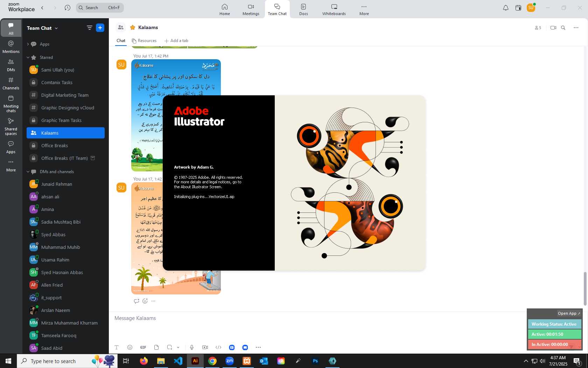Open the Whiteboards tab
This screenshot has height=368, width=588.
pos(334,9)
